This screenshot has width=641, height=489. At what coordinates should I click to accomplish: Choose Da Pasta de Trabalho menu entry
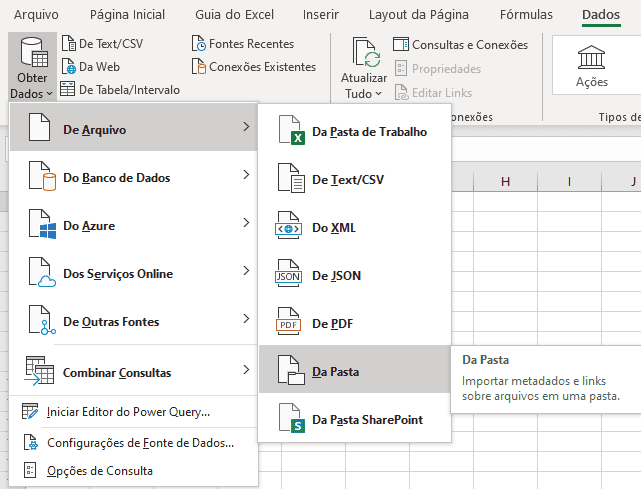tap(355, 132)
